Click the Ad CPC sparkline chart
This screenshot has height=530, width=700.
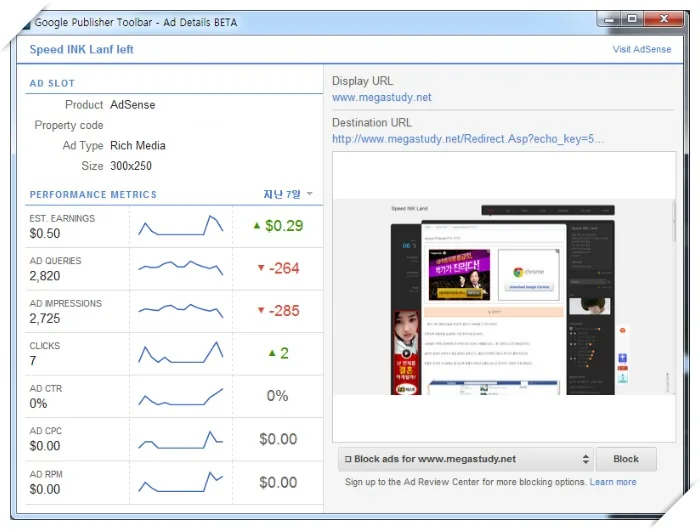point(181,440)
